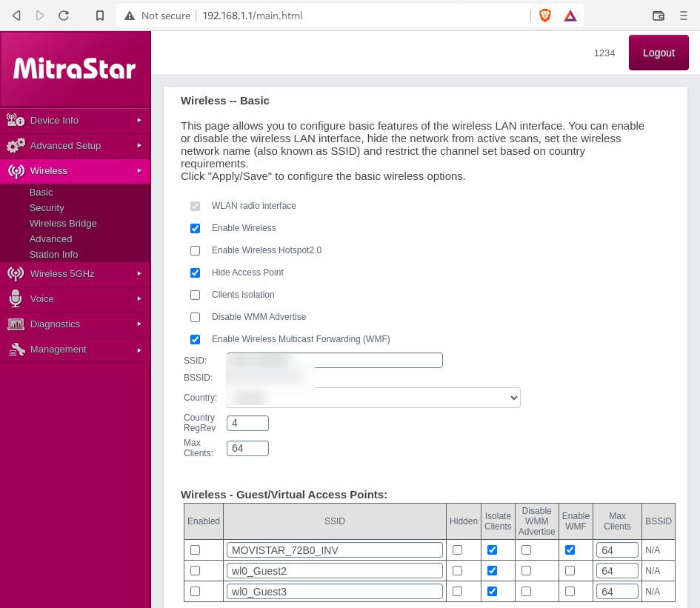Open the Country dropdown list
This screenshot has width=700, height=608.
coord(373,398)
